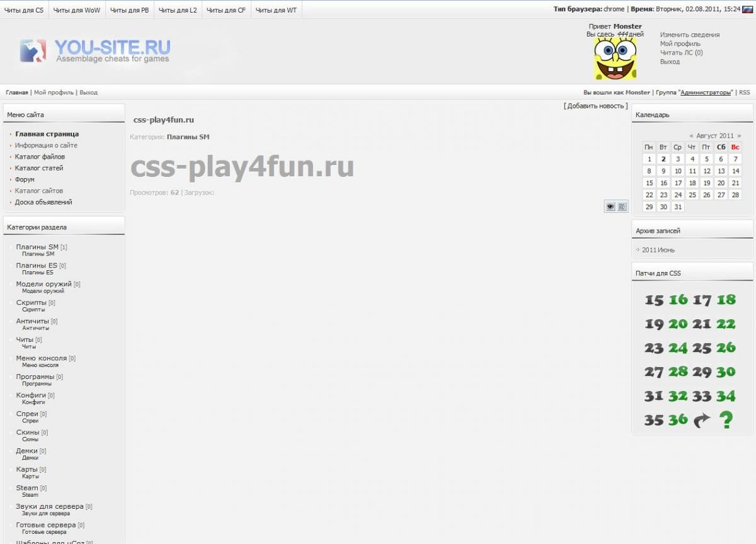Select Звуки для сервера category

point(50,506)
